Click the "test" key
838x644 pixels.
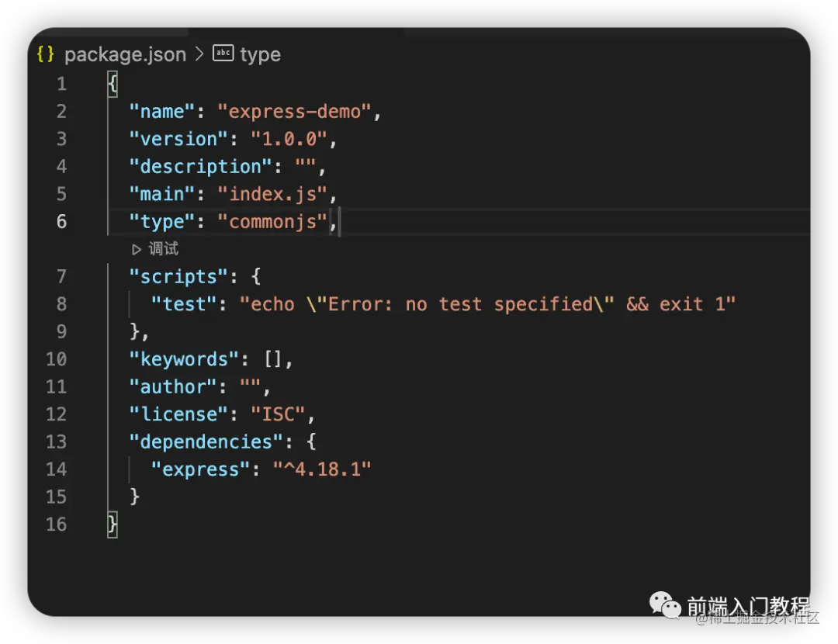click(184, 304)
